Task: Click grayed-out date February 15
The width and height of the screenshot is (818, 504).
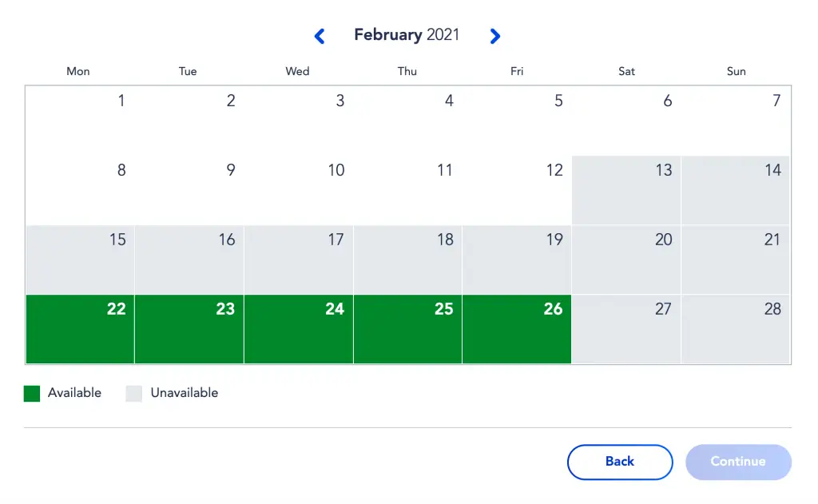Action: (81, 260)
